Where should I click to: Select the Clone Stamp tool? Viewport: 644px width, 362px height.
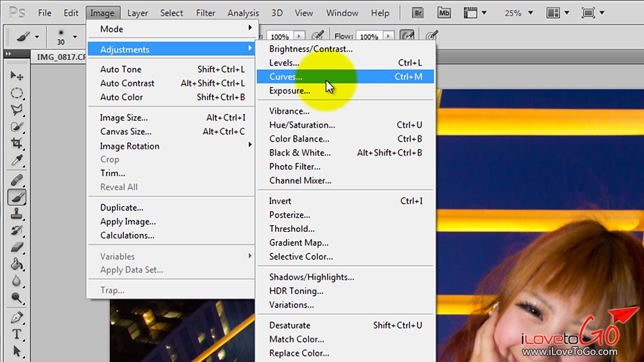(x=17, y=214)
